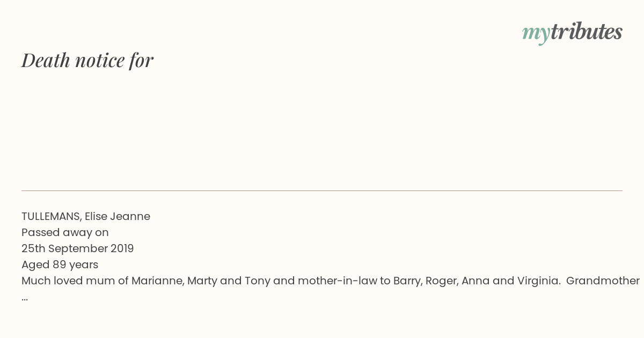
Task: Click the mytributes logo
Action: (572, 33)
